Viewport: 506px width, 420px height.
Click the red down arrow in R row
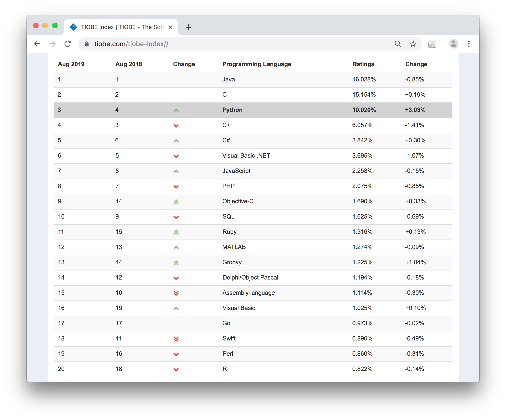tap(176, 370)
